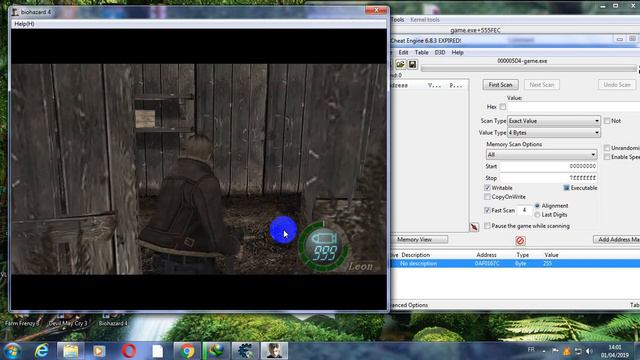Open Google Chrome from taskbar
The width and height of the screenshot is (640, 360).
pos(187,351)
